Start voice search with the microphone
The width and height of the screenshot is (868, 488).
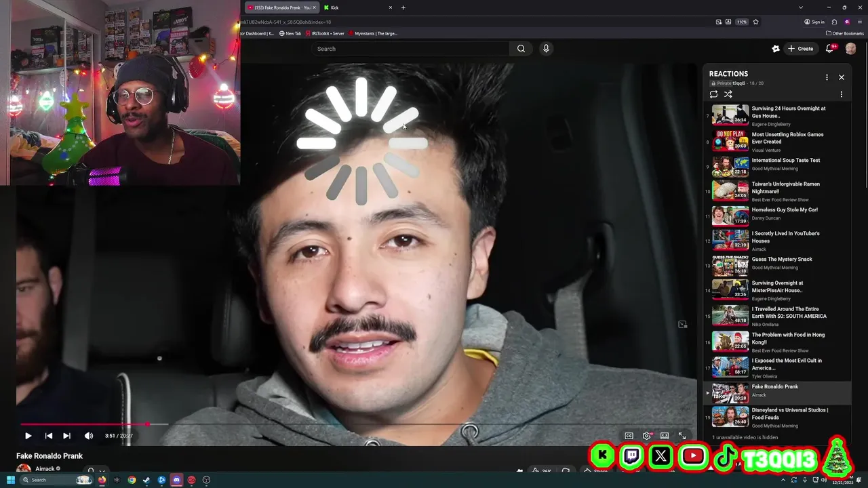point(546,49)
